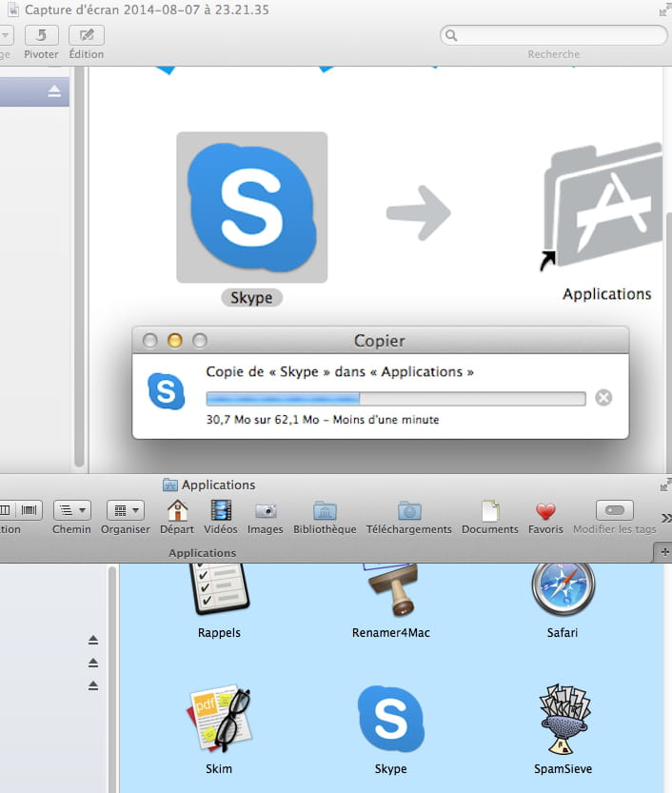Screen dimensions: 672x793
Task: Expand the toolbar overflow chevron
Action: [x=666, y=518]
